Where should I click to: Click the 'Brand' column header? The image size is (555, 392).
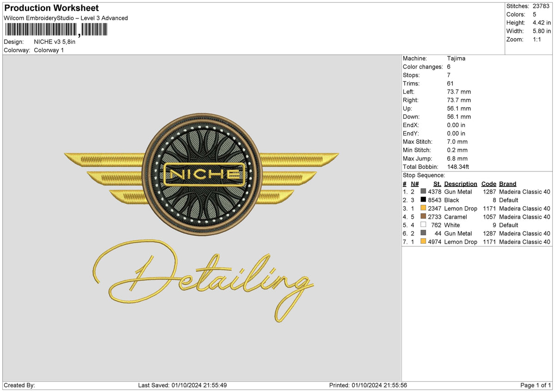tap(508, 184)
